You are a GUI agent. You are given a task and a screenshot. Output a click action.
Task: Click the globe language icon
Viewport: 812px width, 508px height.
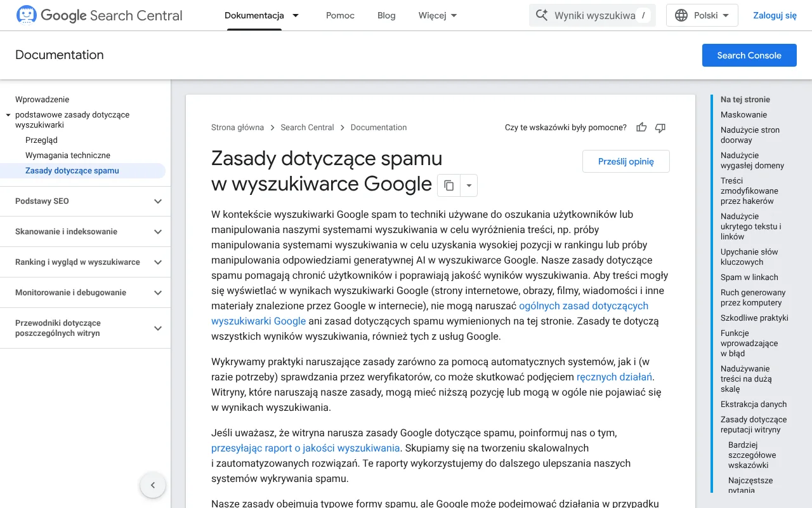tap(681, 15)
